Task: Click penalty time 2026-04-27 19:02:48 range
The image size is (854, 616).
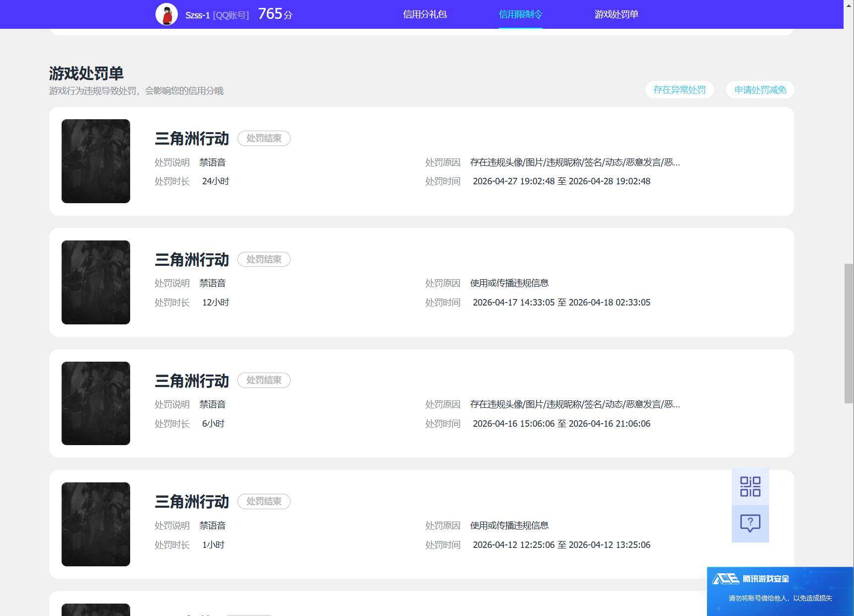Action: click(561, 181)
